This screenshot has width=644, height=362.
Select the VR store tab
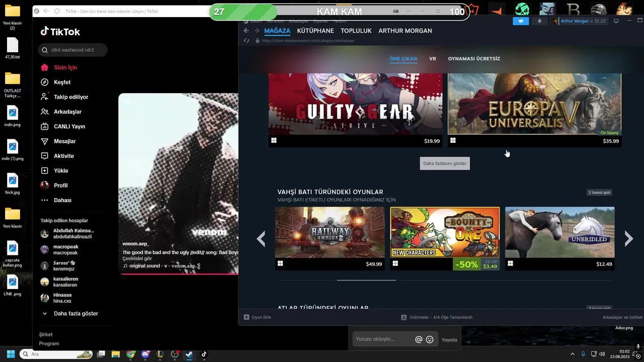click(x=433, y=59)
